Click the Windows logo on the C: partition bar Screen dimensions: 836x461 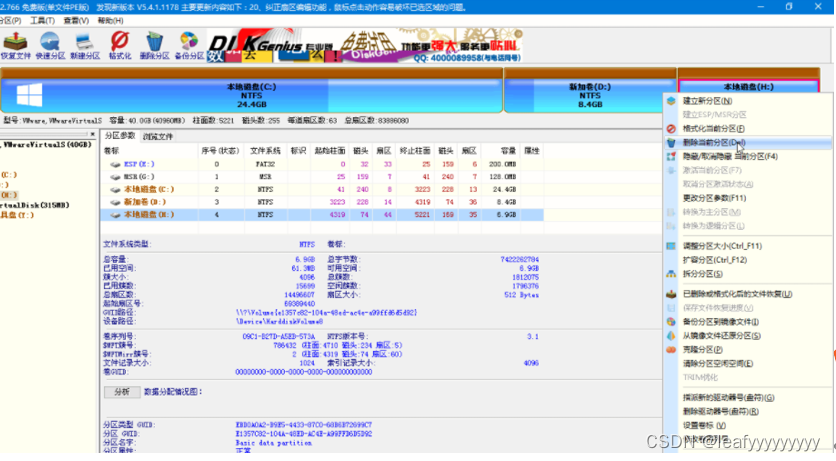29,95
